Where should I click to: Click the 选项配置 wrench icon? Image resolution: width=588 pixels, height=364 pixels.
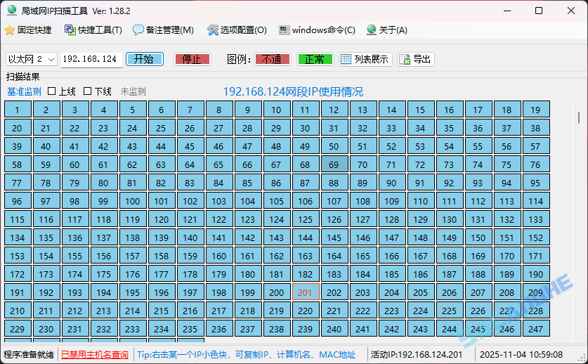coord(213,30)
